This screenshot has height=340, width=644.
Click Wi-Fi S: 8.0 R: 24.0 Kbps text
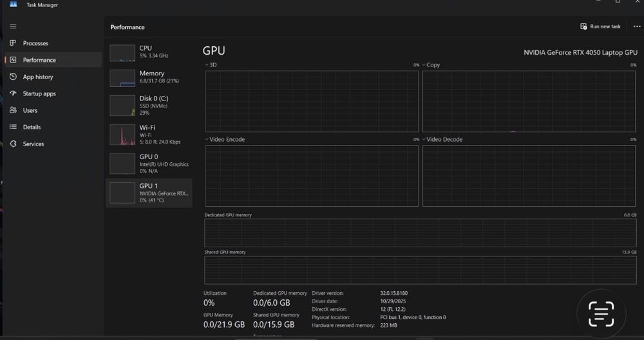pyautogui.click(x=160, y=142)
